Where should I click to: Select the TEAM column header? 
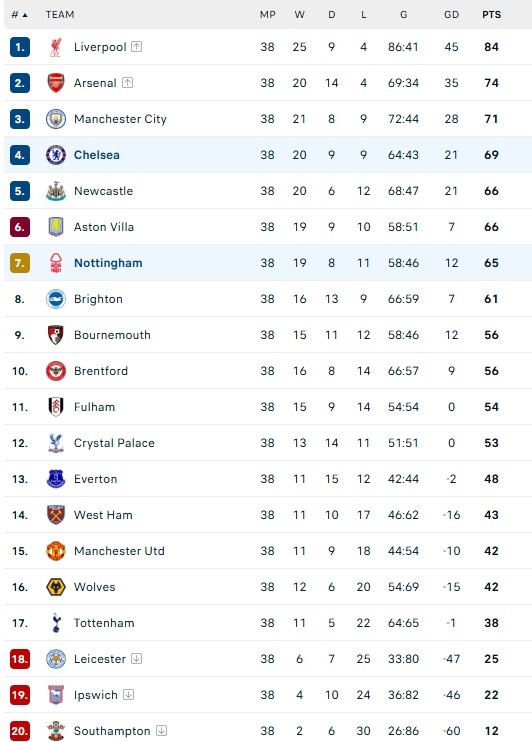60,15
